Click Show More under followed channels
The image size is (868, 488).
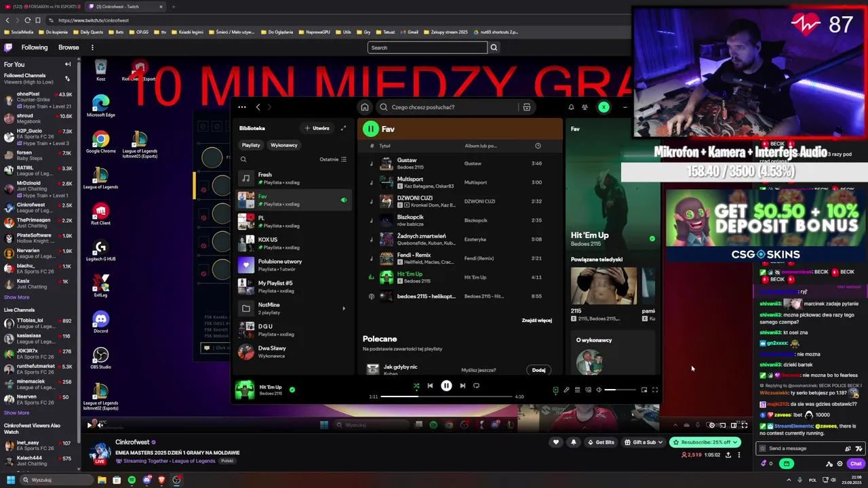point(17,297)
